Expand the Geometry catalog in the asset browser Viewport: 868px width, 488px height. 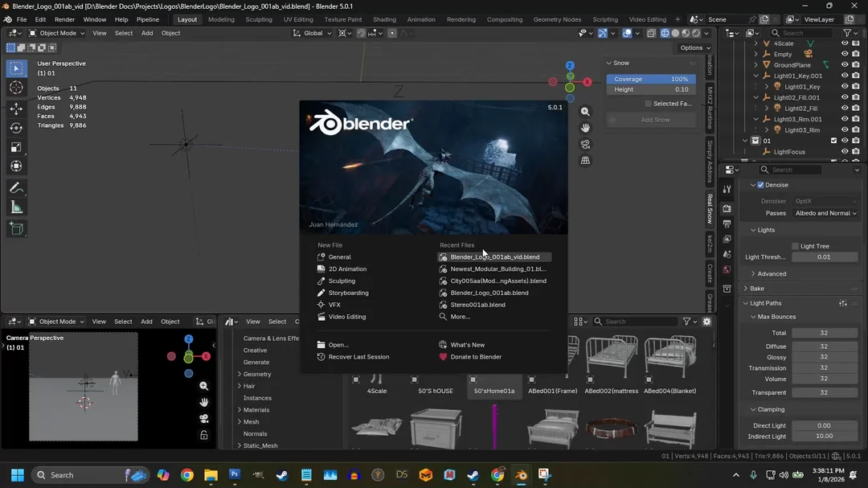240,375
